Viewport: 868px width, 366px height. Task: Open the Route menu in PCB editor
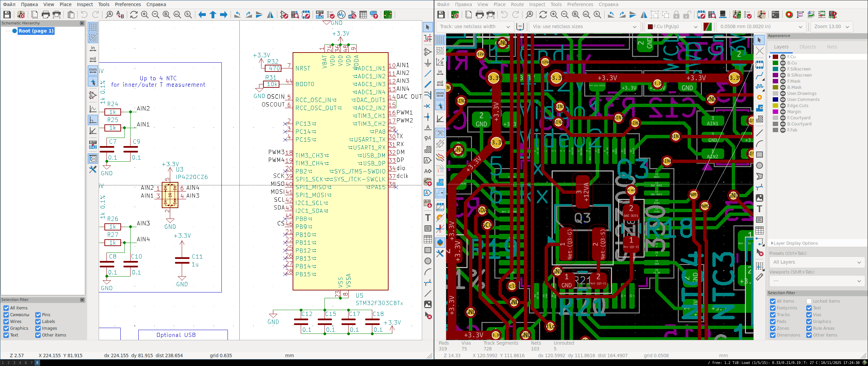pyautogui.click(x=517, y=4)
